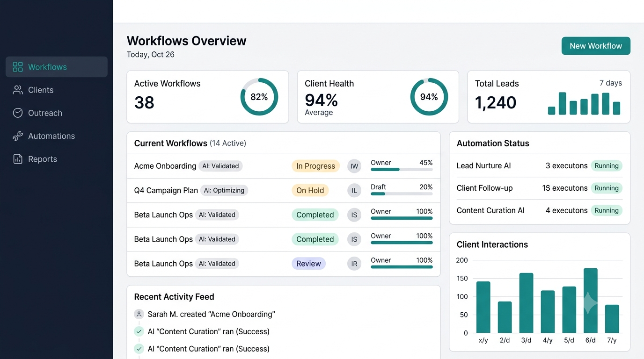
Task: Click the 20% Draft progress bar
Action: click(402, 194)
